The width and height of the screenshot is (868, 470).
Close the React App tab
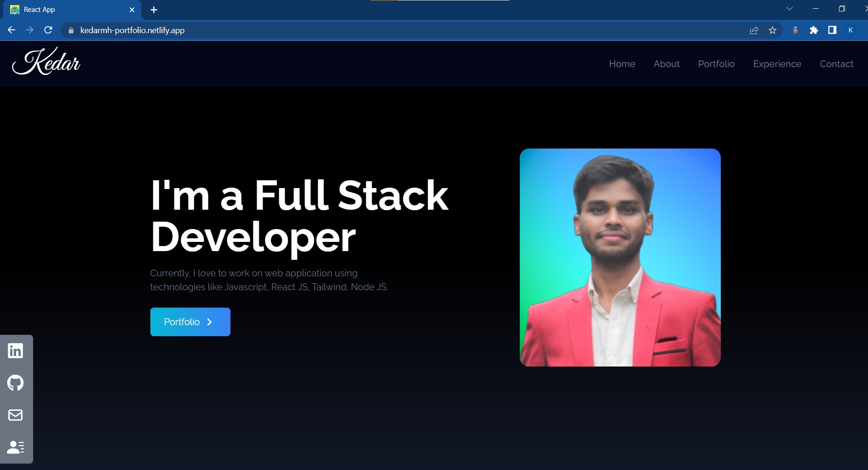132,10
